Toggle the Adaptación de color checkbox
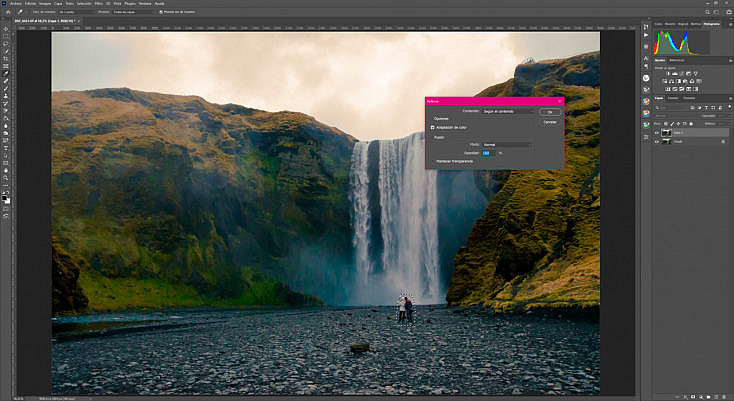The image size is (734, 401). click(433, 127)
